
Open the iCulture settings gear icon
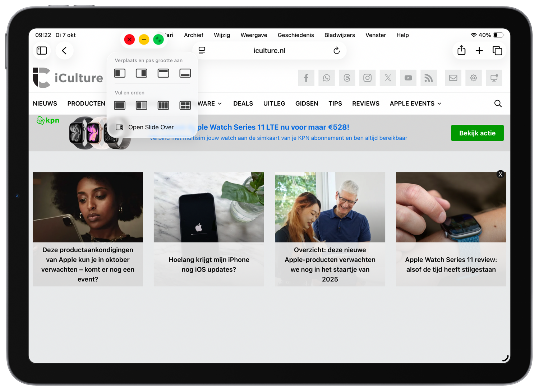click(473, 78)
